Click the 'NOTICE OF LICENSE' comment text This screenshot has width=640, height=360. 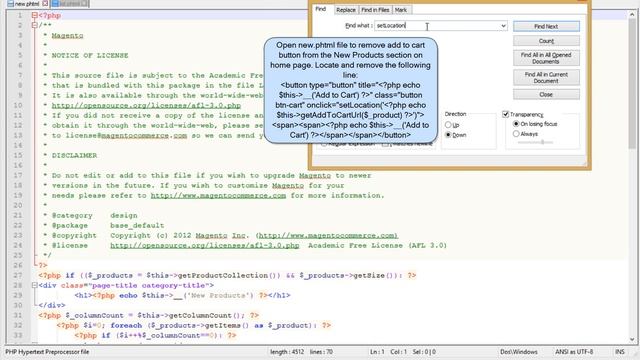(x=90, y=56)
